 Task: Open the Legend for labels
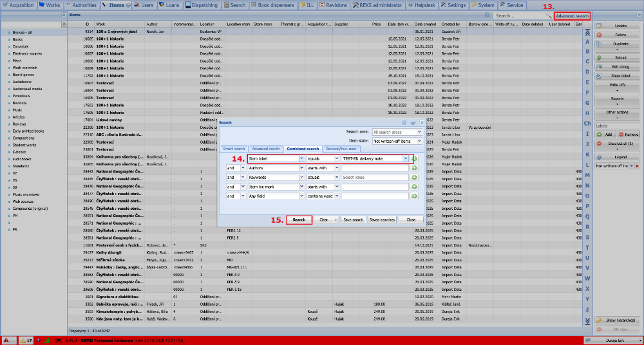617,157
